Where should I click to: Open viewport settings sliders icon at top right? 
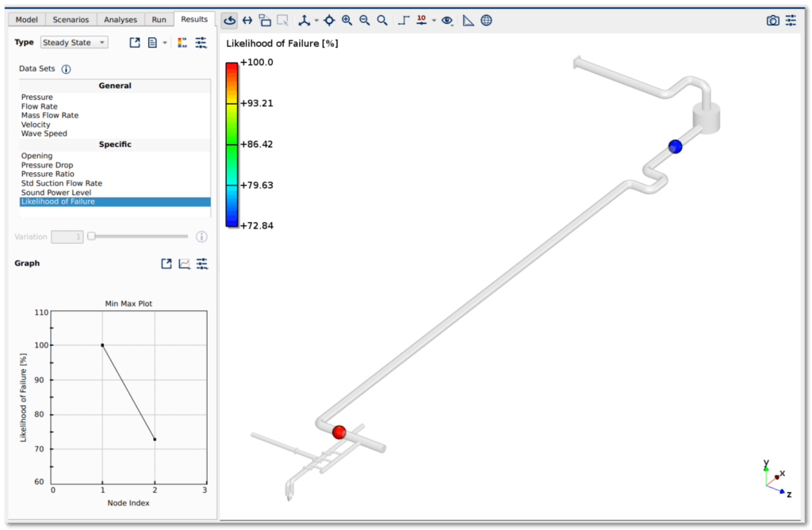(791, 21)
